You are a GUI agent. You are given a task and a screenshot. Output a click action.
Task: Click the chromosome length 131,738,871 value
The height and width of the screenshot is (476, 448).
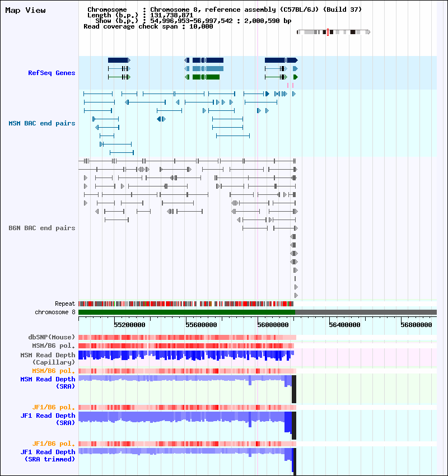click(172, 15)
